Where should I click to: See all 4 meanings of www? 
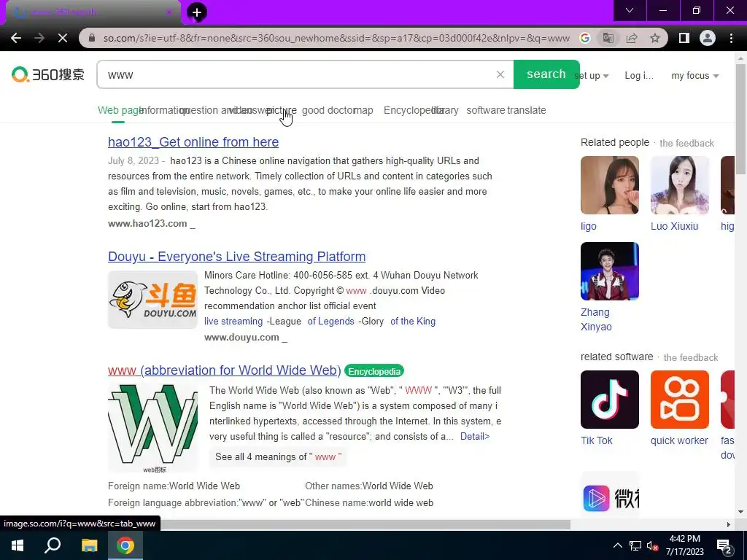coord(278,457)
